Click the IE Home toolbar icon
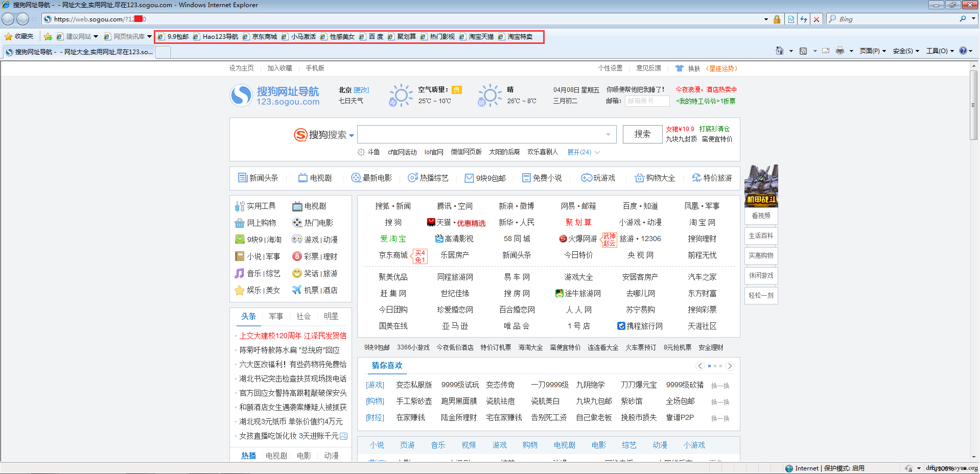 779,51
